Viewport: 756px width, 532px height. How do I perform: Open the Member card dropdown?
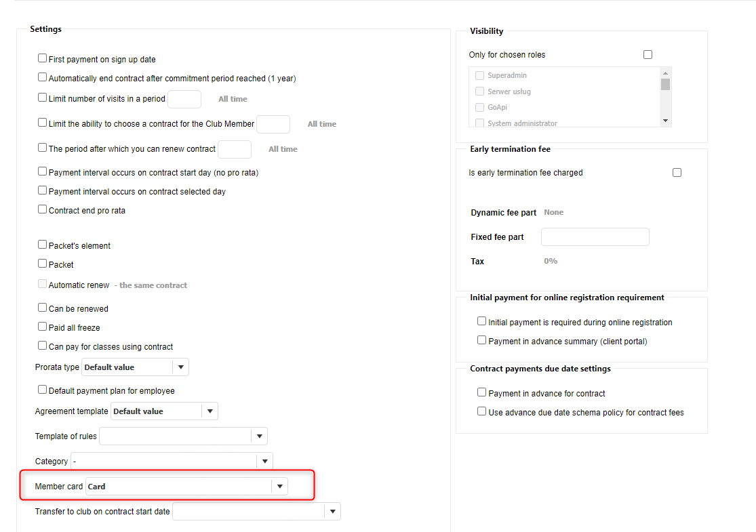point(279,487)
